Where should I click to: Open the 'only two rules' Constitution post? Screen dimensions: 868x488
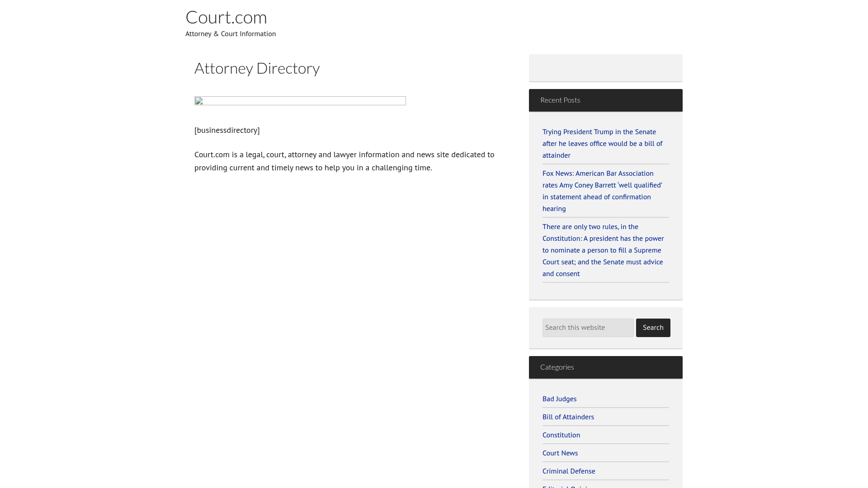click(x=603, y=250)
